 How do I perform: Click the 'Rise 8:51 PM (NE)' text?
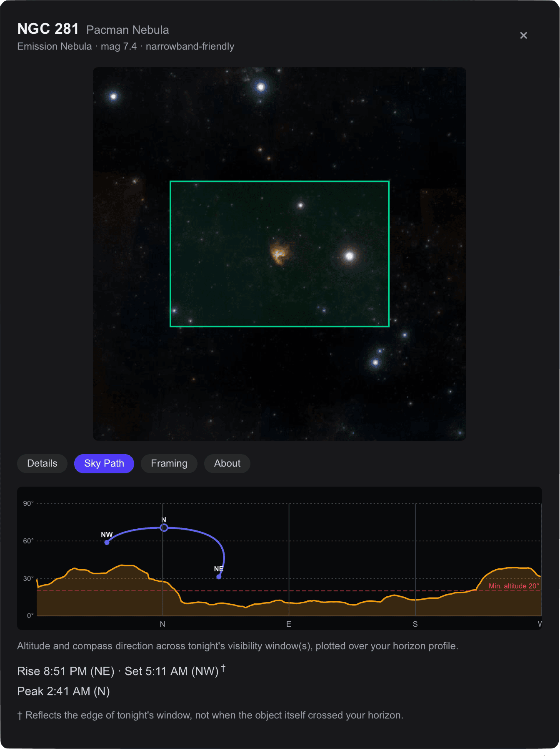click(x=66, y=671)
